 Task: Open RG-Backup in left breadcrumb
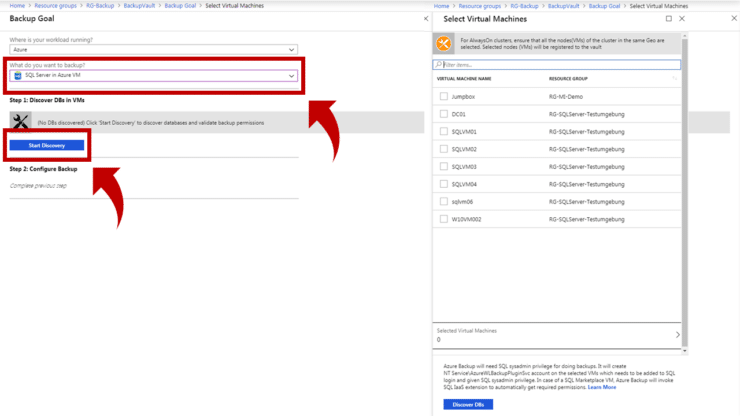100,6
